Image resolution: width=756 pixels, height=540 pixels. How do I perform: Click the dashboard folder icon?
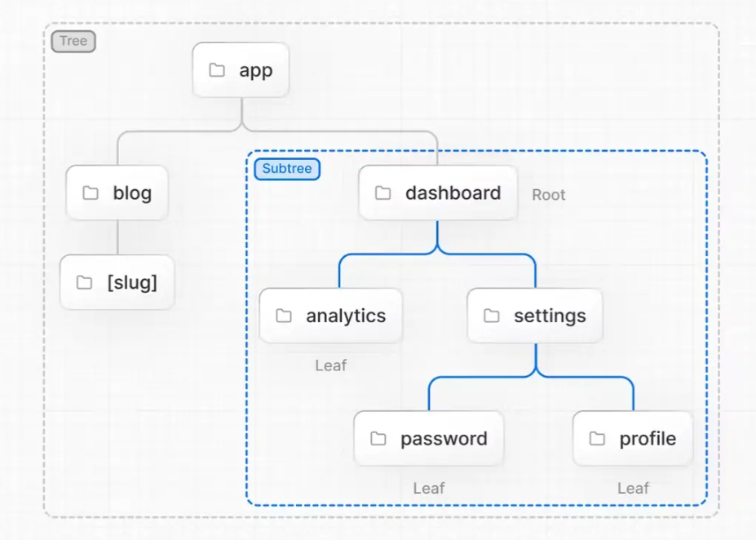(382, 193)
